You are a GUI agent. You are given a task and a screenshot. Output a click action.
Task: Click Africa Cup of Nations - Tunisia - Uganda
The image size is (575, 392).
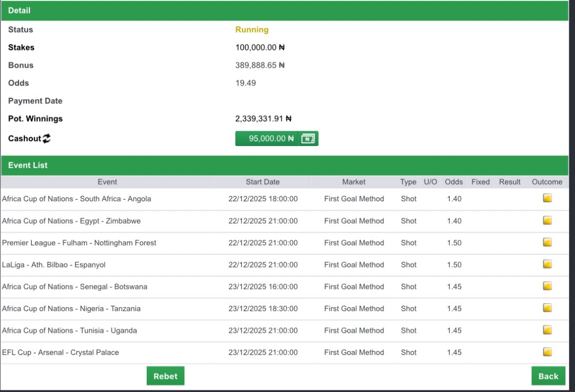point(69,331)
